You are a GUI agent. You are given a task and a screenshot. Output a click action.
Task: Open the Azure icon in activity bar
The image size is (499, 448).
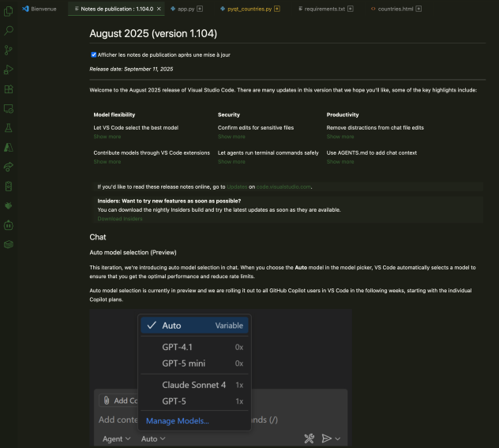point(9,147)
